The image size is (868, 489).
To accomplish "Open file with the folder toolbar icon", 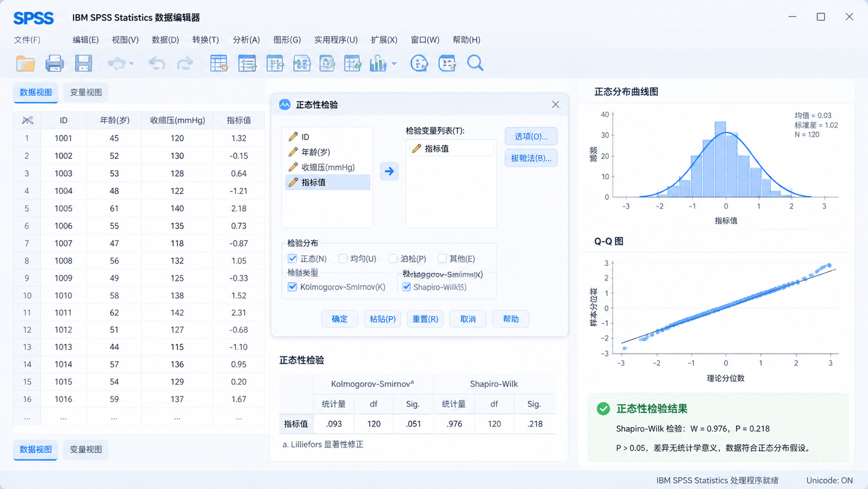I will click(25, 63).
